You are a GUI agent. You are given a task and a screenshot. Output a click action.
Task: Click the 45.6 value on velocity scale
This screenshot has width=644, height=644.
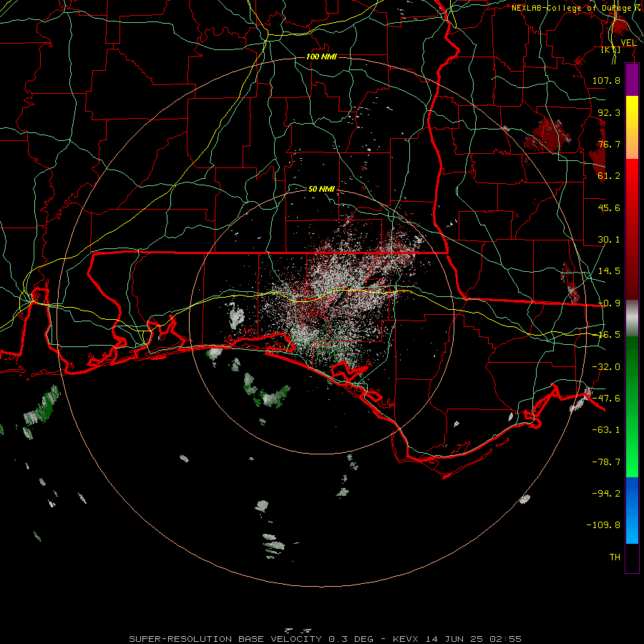point(609,208)
